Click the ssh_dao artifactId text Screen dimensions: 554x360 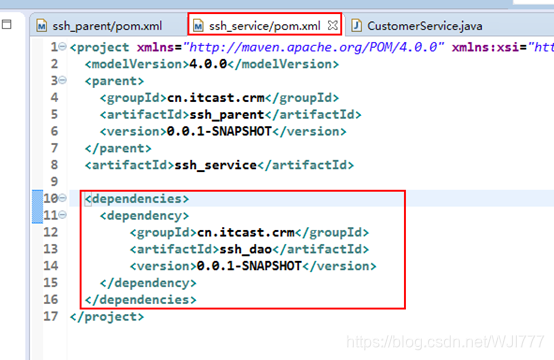tap(246, 249)
